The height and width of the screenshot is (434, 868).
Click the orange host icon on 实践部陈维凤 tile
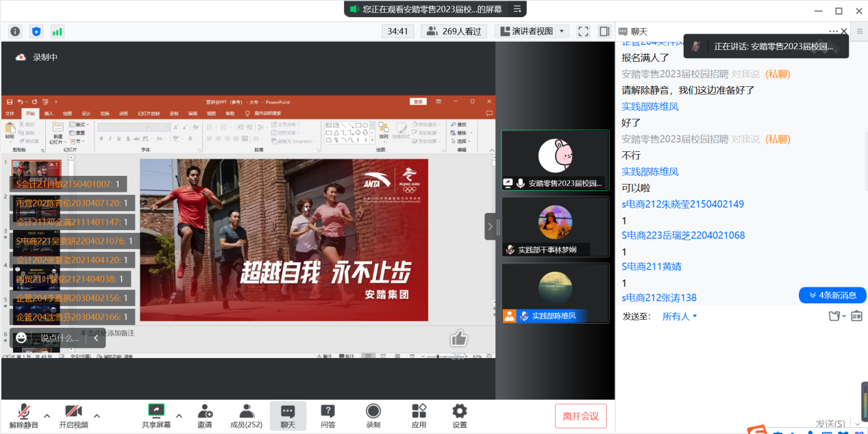509,316
